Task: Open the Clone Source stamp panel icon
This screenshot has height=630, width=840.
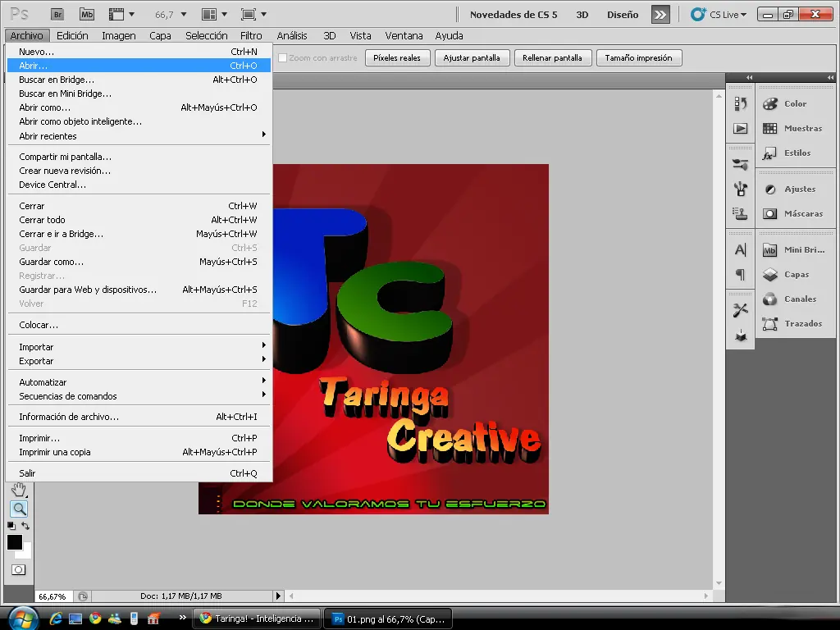Action: pyautogui.click(x=741, y=213)
